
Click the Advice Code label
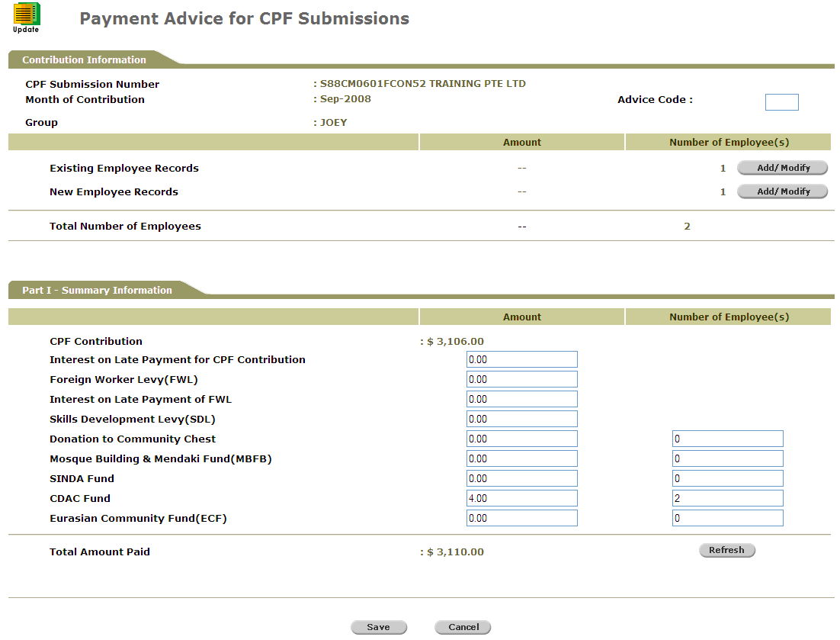655,100
